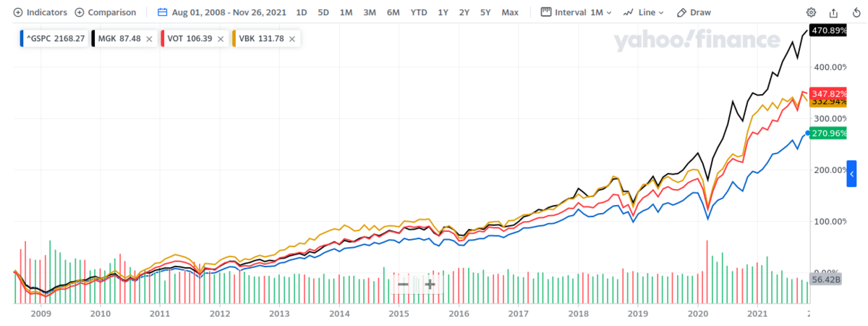The width and height of the screenshot is (868, 326).
Task: Click the plus circle icon beside Comparison
Action: coord(79,12)
